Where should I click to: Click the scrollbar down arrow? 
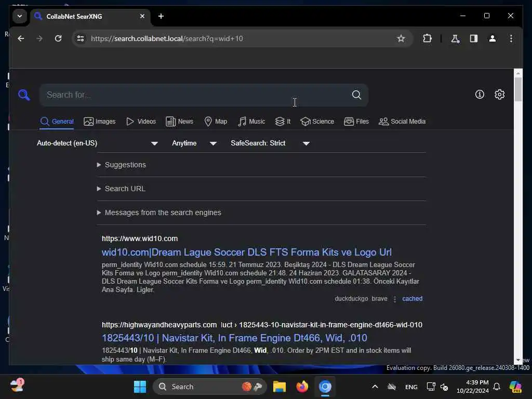click(518, 360)
